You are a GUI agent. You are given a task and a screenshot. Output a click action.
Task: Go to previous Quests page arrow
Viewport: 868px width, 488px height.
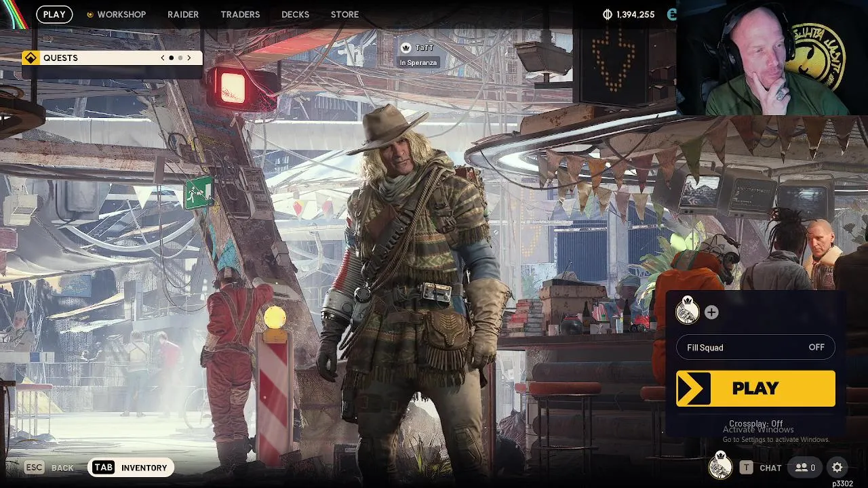click(x=163, y=58)
